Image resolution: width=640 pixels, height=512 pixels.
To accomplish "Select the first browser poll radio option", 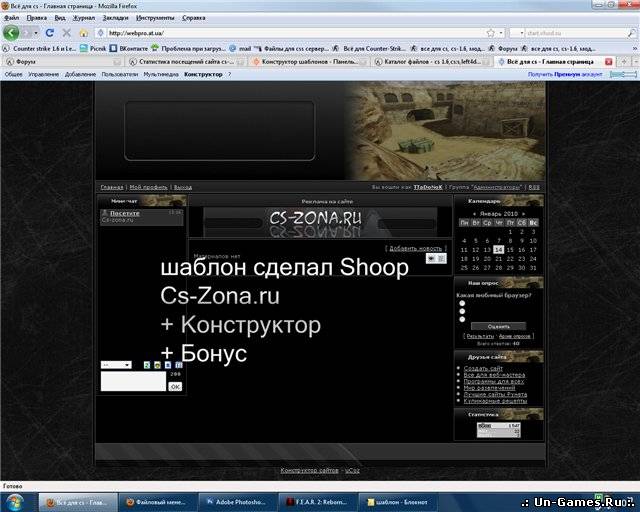I will pyautogui.click(x=462, y=303).
